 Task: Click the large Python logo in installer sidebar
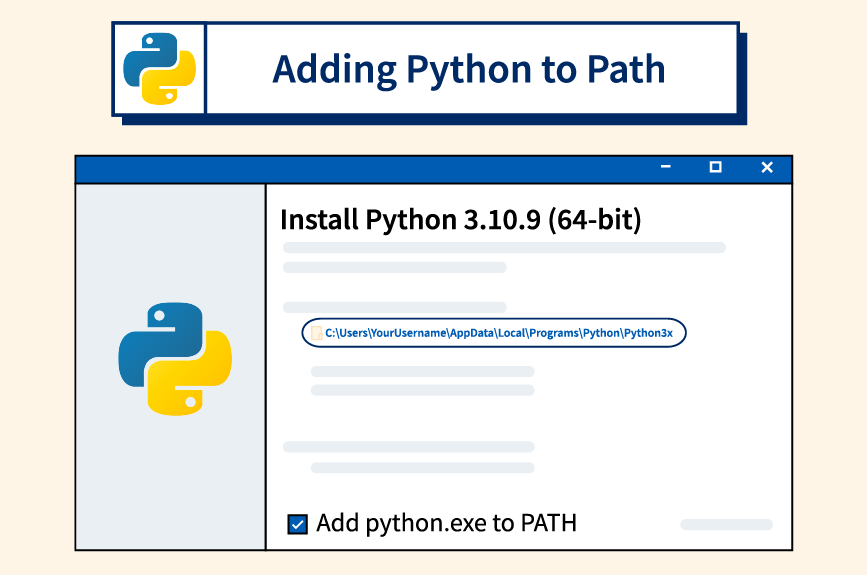pyautogui.click(x=175, y=359)
